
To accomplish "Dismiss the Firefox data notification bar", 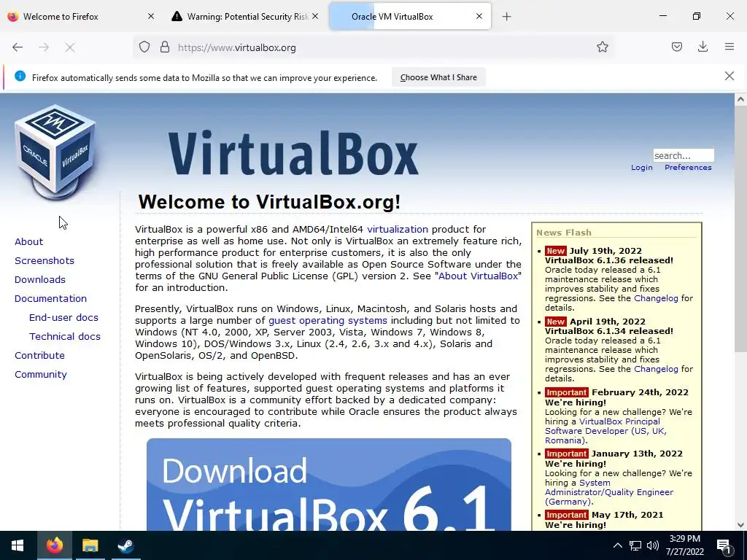I will [729, 76].
